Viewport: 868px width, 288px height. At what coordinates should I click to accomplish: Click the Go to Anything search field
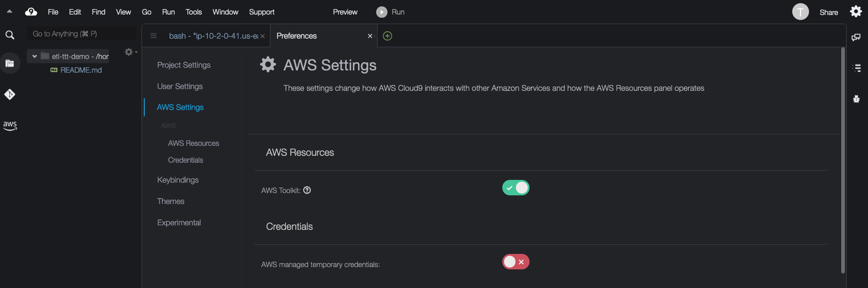tap(81, 34)
